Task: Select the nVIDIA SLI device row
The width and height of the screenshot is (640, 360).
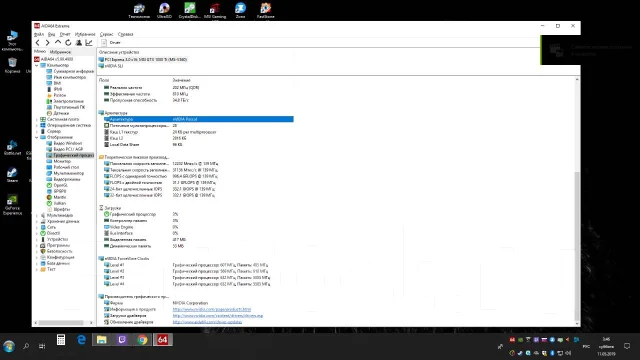Action: coord(111,66)
